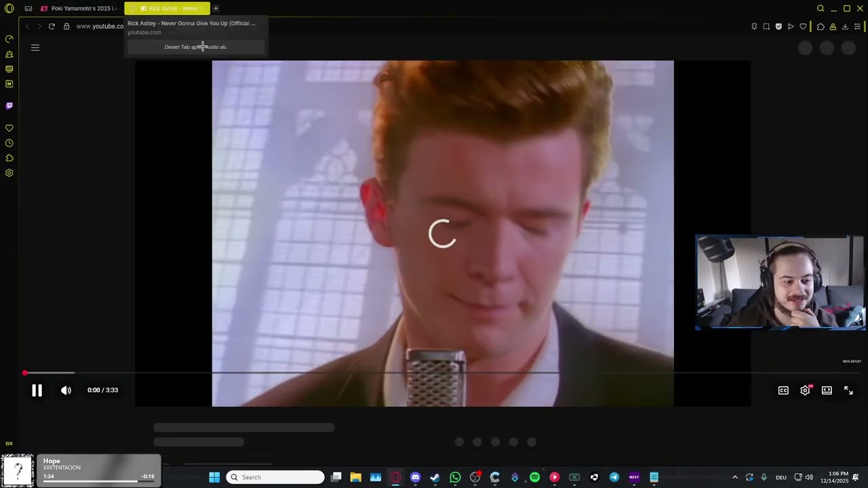The width and height of the screenshot is (868, 488).
Task: Expand hidden system tray icons chevron
Action: (x=734, y=477)
